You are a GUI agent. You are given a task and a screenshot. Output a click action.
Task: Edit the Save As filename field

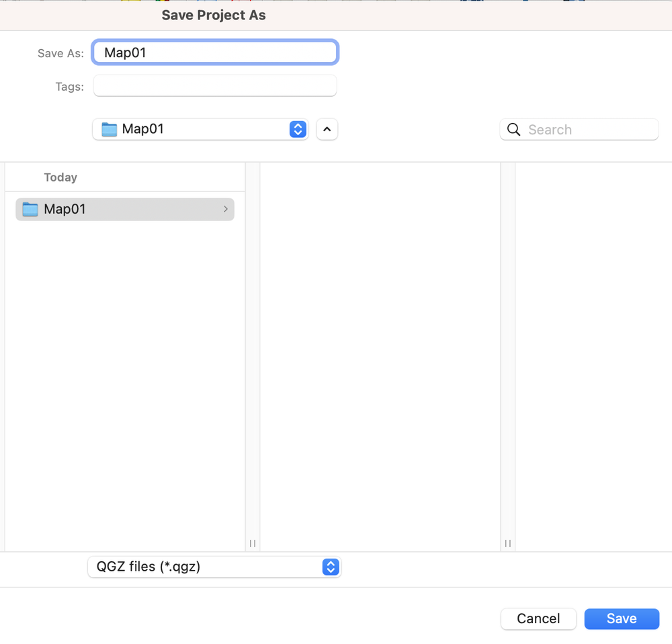[x=215, y=52]
